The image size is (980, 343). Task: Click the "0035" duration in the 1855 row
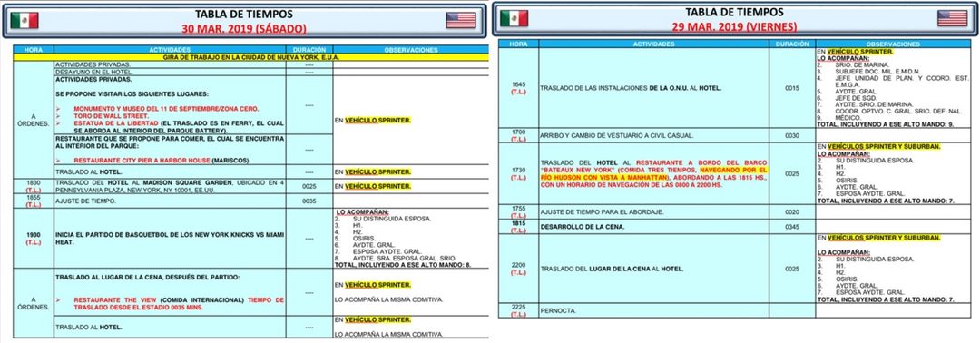tap(309, 201)
